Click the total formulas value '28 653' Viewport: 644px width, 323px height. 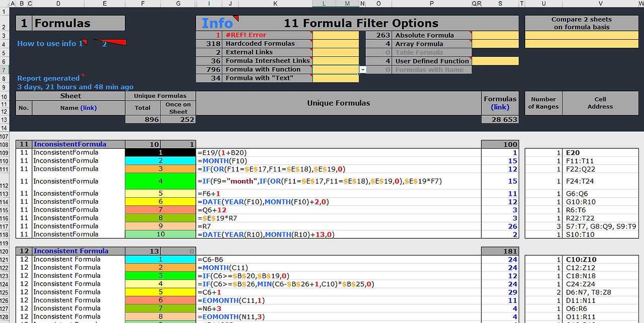500,120
